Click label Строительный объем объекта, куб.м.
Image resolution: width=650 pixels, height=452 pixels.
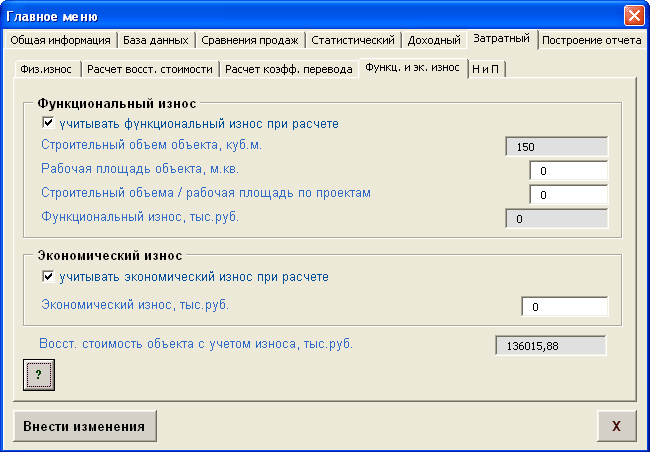pyautogui.click(x=151, y=145)
